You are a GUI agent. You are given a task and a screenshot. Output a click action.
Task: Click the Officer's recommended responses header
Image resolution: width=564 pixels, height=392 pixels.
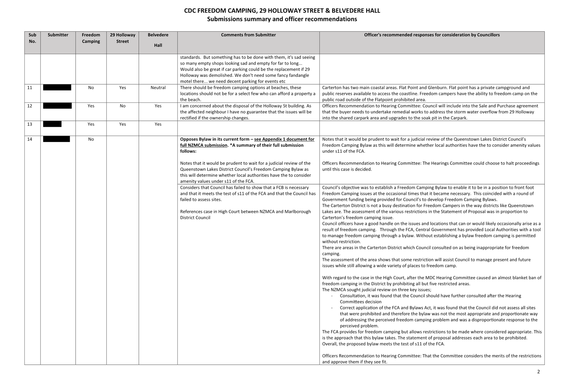click(x=432, y=35)
